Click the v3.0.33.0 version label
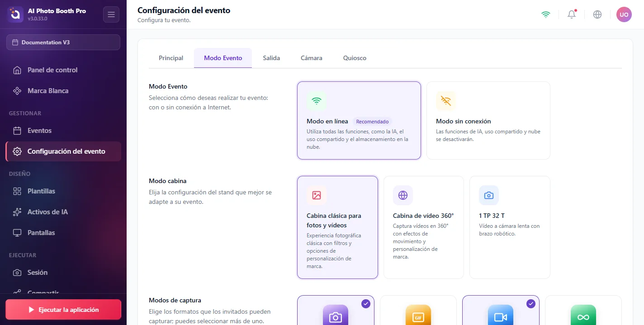 click(x=38, y=19)
